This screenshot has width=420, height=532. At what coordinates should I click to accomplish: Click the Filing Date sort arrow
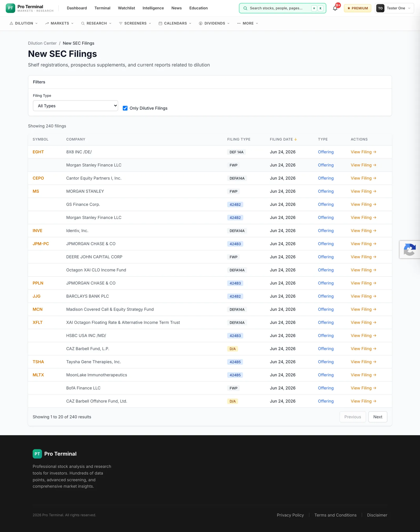[296, 139]
